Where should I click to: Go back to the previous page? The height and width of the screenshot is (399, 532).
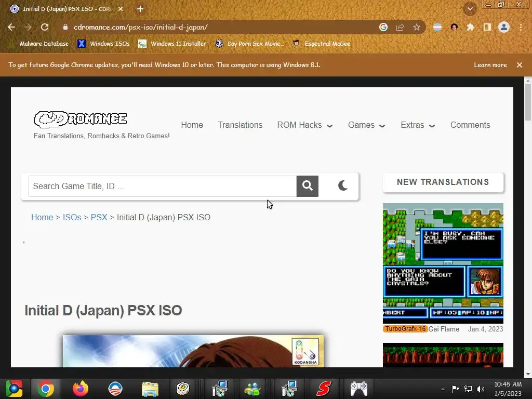(x=11, y=27)
